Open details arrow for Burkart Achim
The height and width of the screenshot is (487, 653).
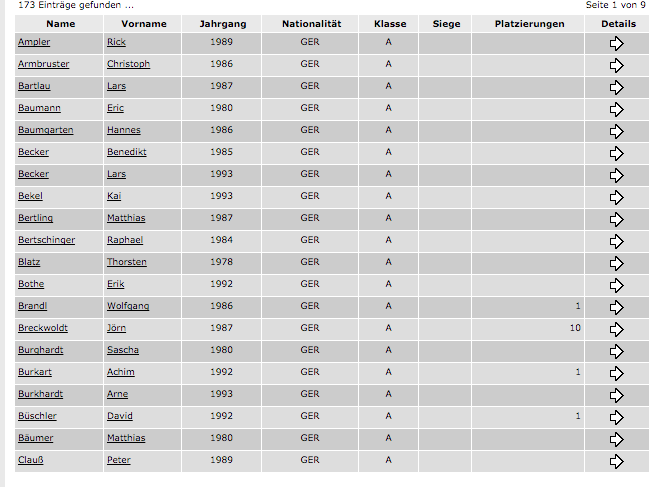[x=616, y=373]
